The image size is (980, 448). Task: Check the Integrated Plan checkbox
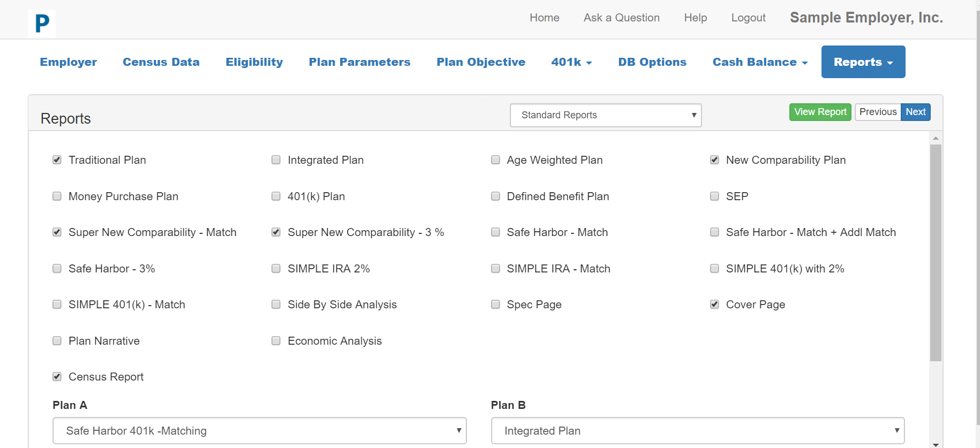276,160
